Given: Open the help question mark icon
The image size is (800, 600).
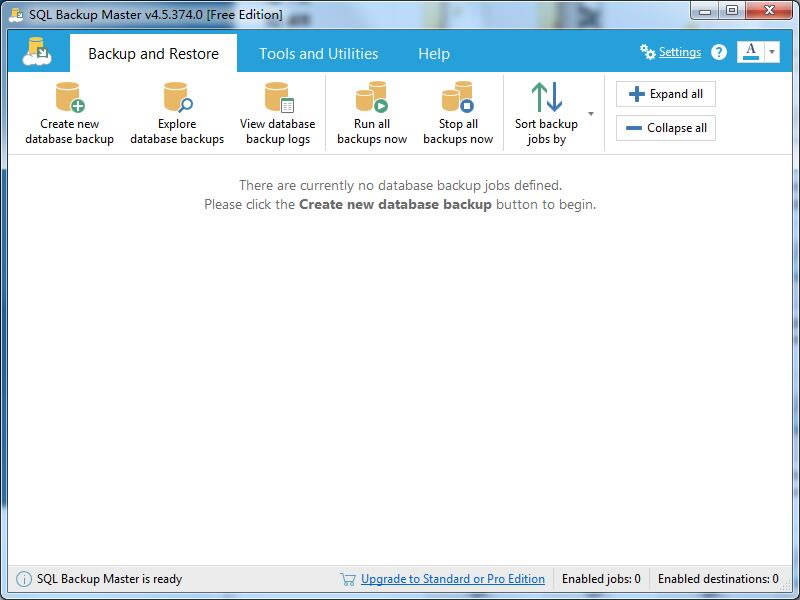Looking at the screenshot, I should (x=718, y=51).
